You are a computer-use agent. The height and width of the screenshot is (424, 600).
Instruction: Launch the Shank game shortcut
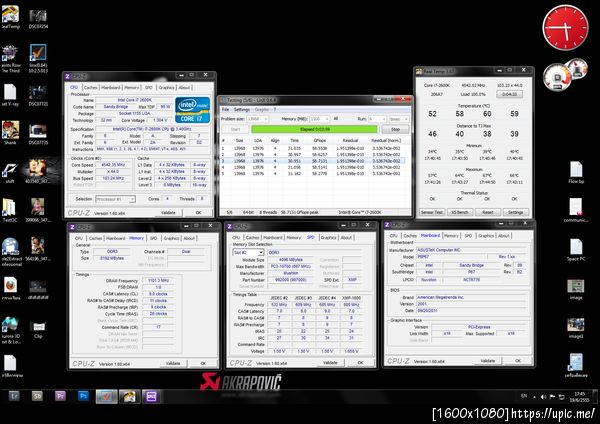point(10,133)
